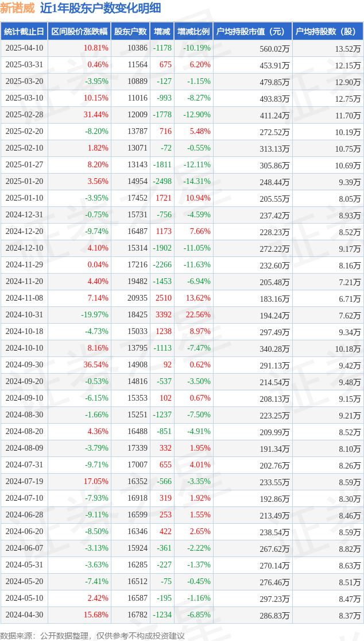Select the 股东户数 column header
The width and height of the screenshot is (364, 641).
coord(130,32)
